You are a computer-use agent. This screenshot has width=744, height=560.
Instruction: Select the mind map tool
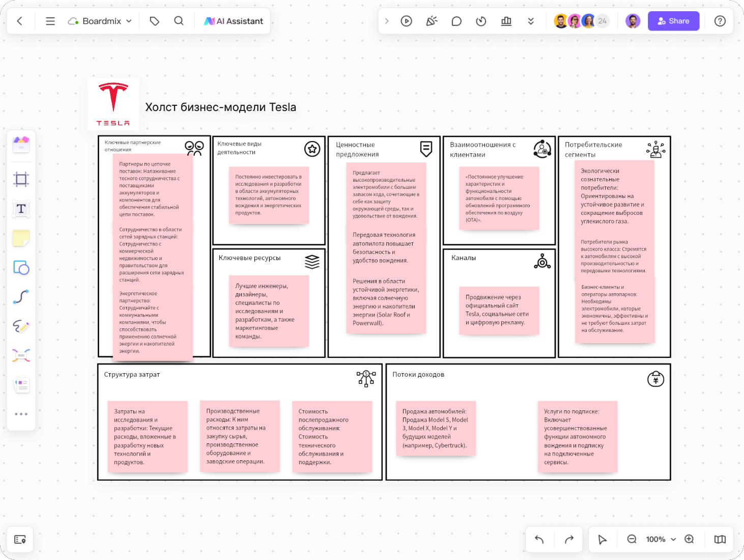point(21,355)
